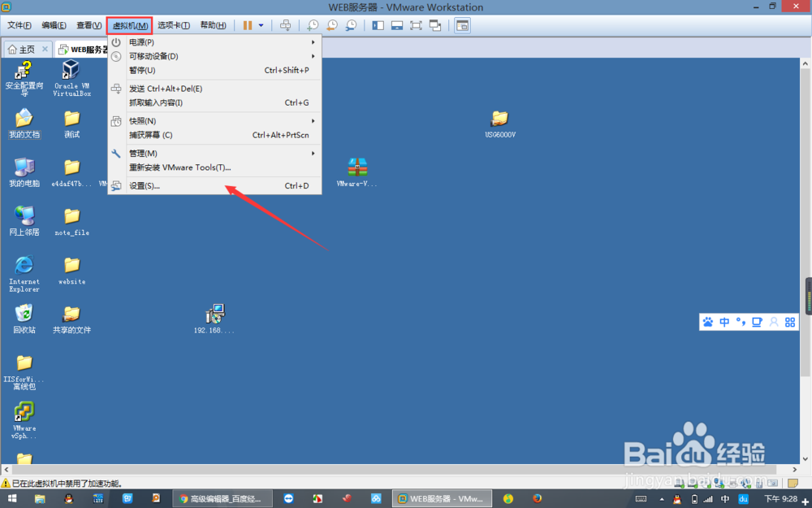
Task: Select the 我的电脑 desktop icon
Action: 24,173
